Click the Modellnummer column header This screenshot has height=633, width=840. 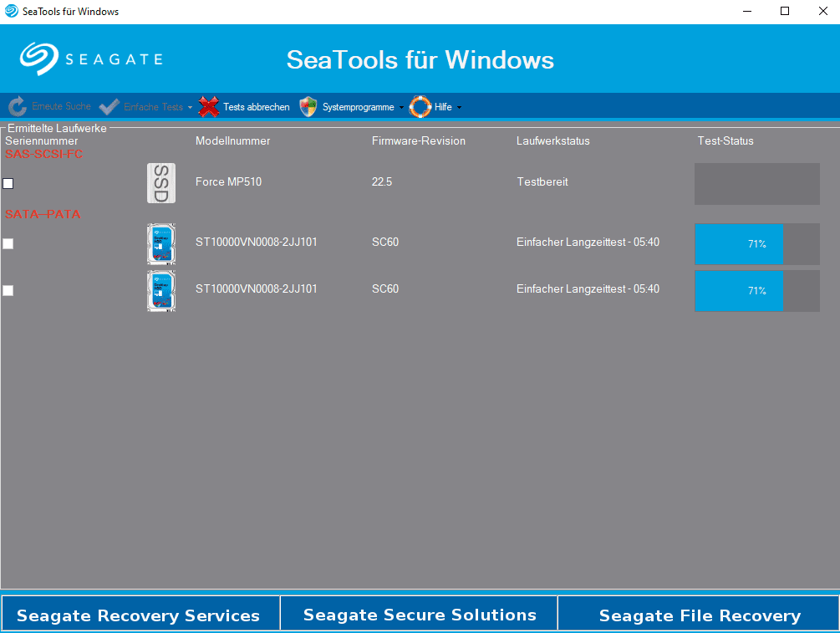pos(232,141)
